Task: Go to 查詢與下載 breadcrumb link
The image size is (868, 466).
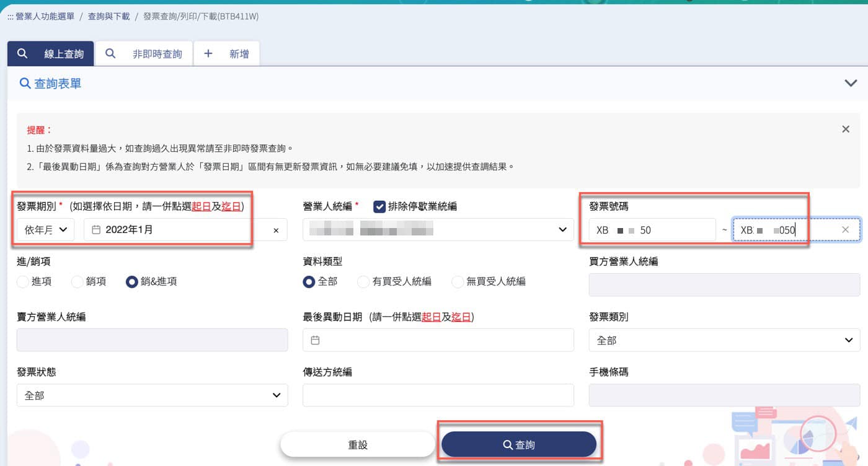Action: pos(108,17)
